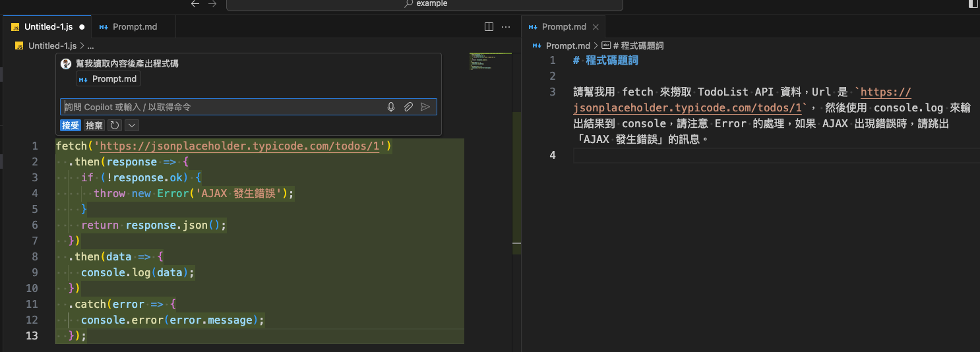Click the 接受 accept button
980x352 pixels.
click(x=71, y=125)
